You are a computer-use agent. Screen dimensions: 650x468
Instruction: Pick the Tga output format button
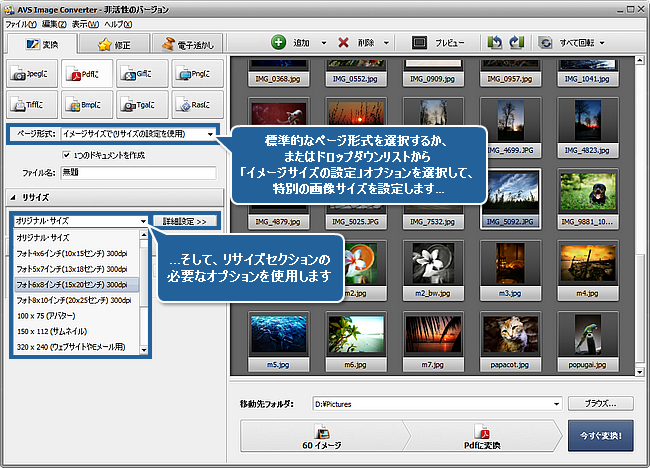click(x=141, y=102)
